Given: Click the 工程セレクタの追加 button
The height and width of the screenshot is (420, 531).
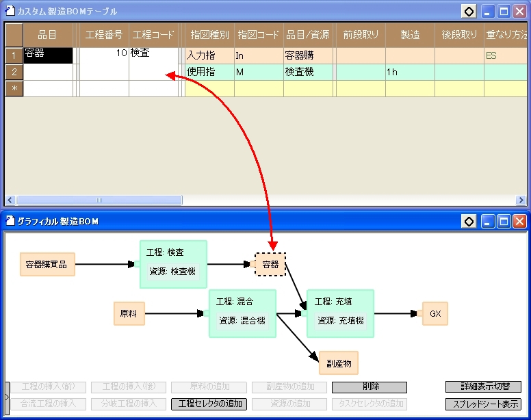Looking at the screenshot, I should point(209,404).
